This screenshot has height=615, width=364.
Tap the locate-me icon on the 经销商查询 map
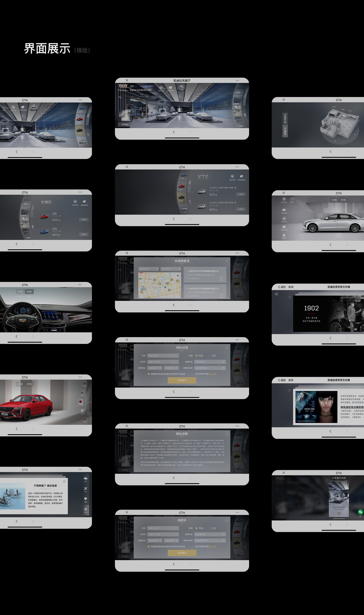click(178, 276)
